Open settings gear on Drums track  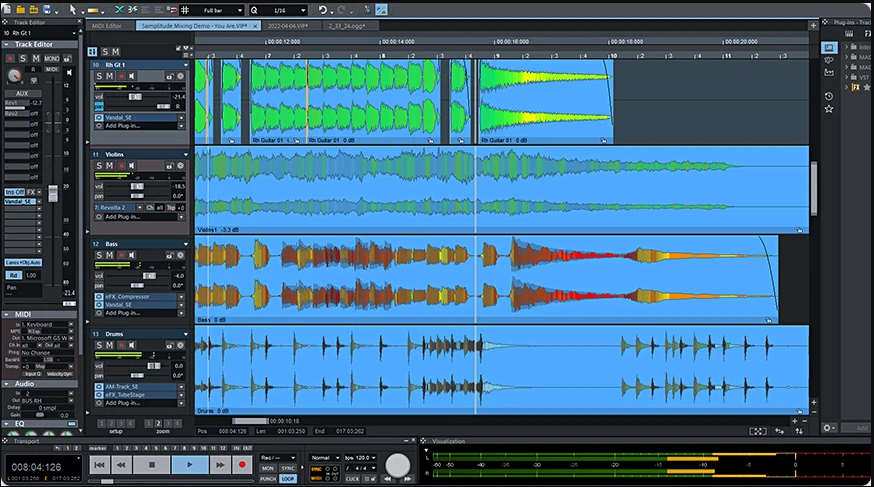pos(180,345)
